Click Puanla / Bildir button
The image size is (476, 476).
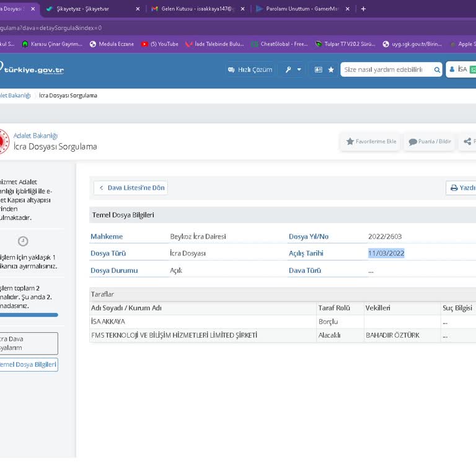point(429,141)
